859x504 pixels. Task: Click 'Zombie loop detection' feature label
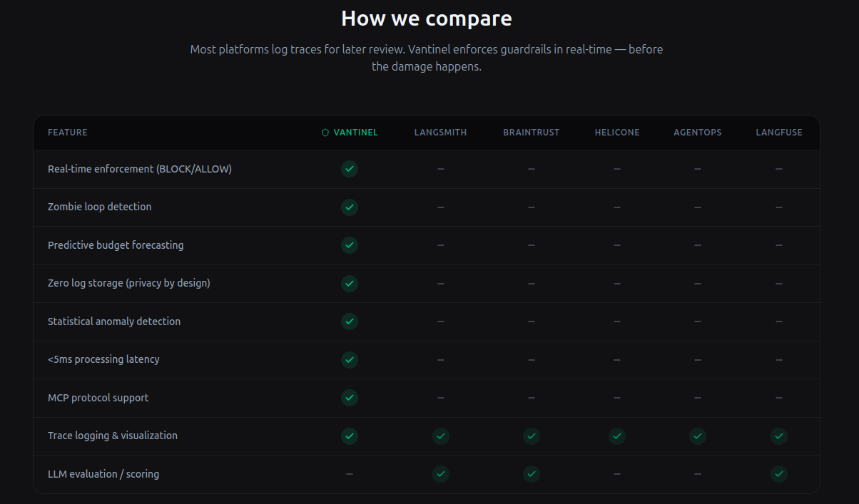pyautogui.click(x=100, y=207)
